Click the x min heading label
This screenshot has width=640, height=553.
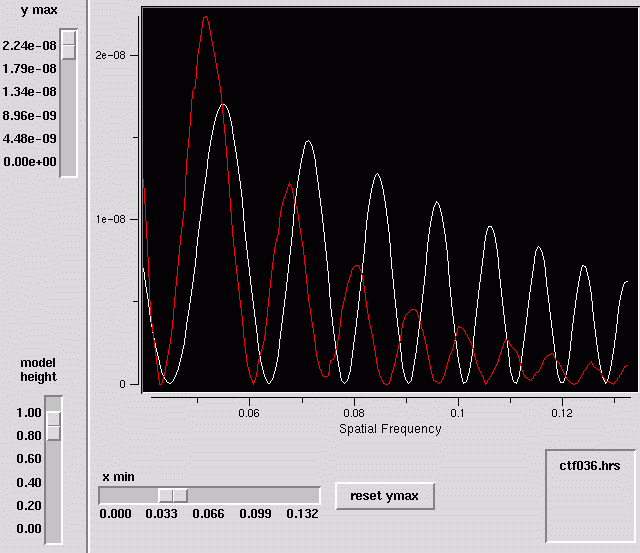118,477
